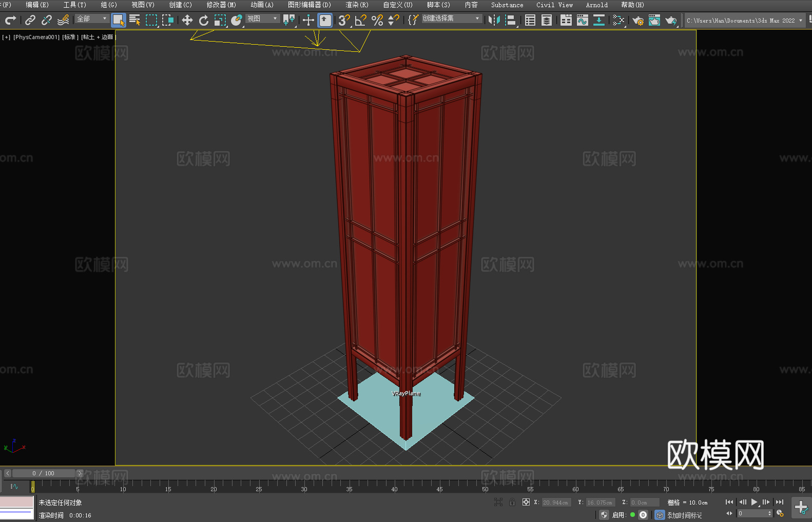Click the PhysCamera001 viewport label
Viewport: 812px width, 522px height.
(36, 37)
